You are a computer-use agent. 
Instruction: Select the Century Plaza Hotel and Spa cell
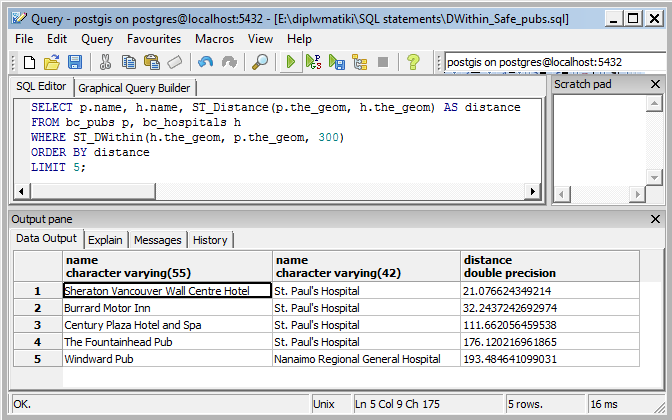click(168, 325)
